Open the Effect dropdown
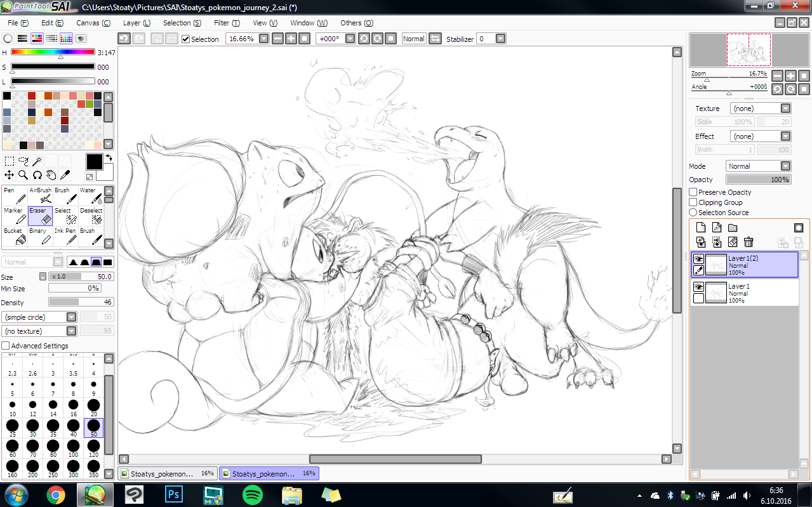The image size is (812, 507). 785,136
